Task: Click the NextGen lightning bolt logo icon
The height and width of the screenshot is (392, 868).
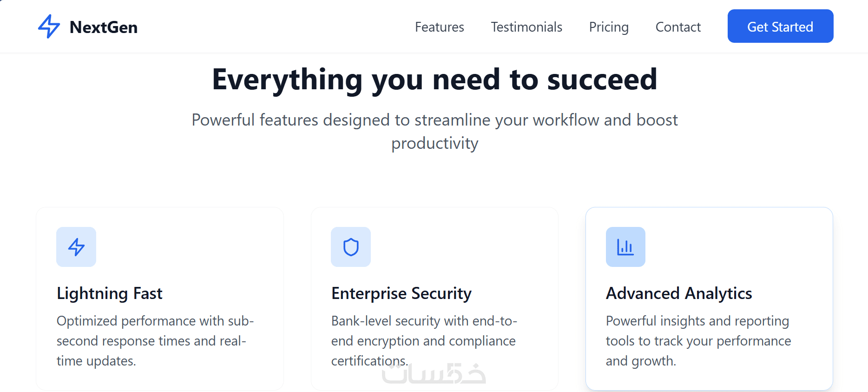Action: [49, 27]
